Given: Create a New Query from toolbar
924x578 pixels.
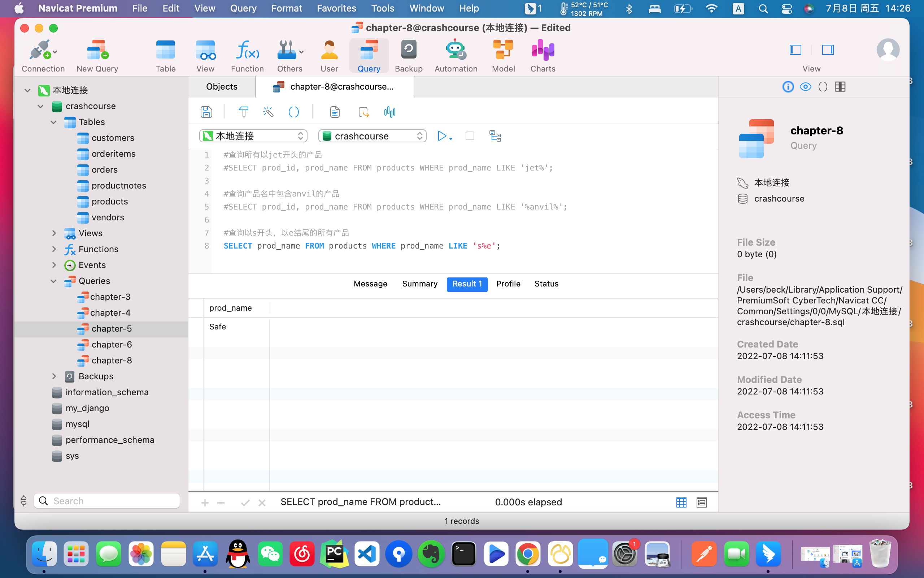Looking at the screenshot, I should (97, 56).
